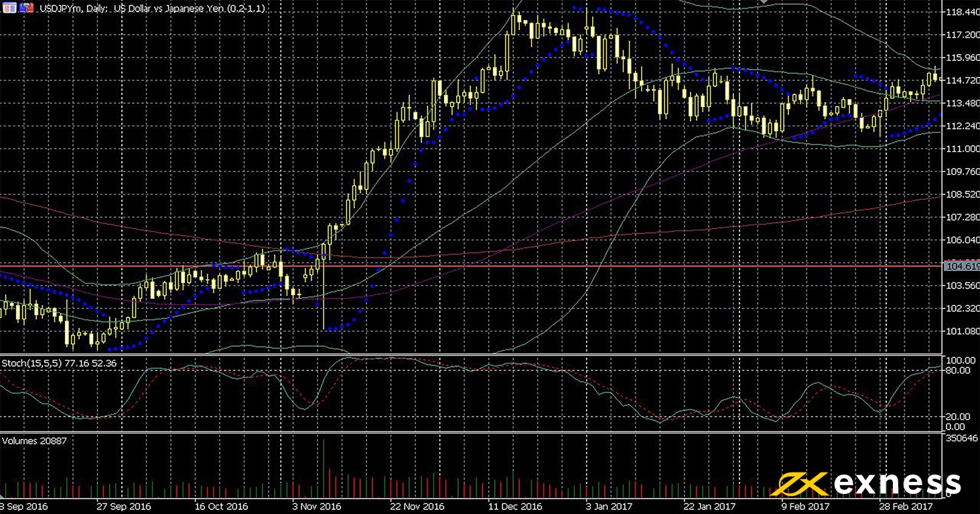Click the 118.440 price scale value
Image resolution: width=980 pixels, height=514 pixels.
point(961,13)
